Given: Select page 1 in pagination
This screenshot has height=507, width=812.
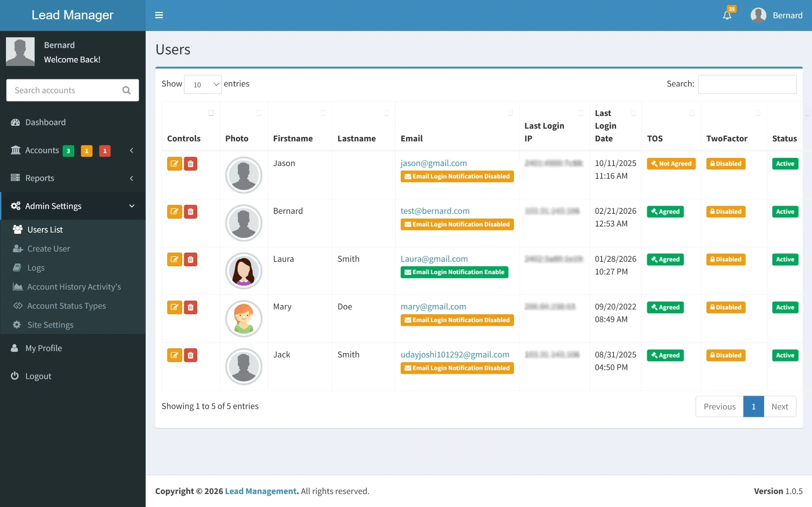Looking at the screenshot, I should point(753,406).
